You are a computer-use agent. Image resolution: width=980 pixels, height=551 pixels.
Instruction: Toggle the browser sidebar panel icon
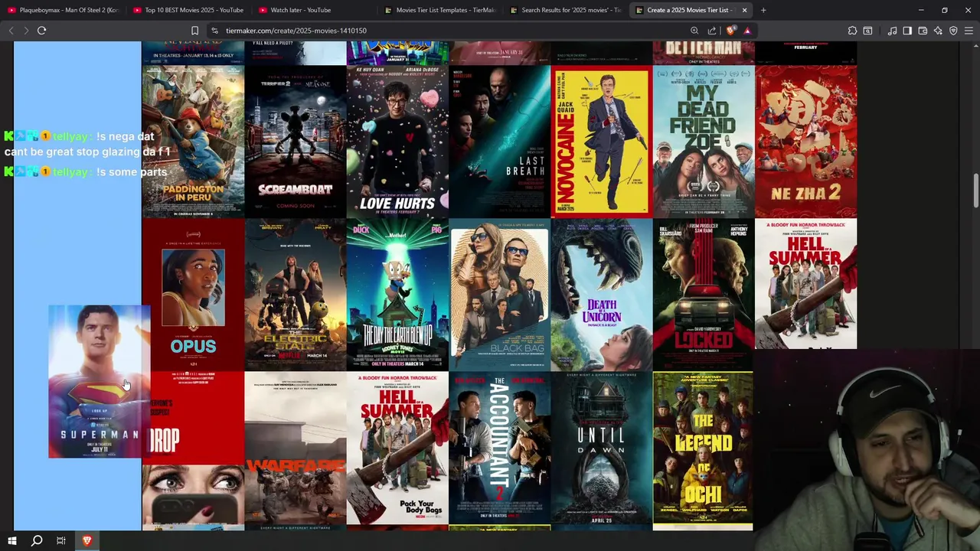click(x=907, y=31)
